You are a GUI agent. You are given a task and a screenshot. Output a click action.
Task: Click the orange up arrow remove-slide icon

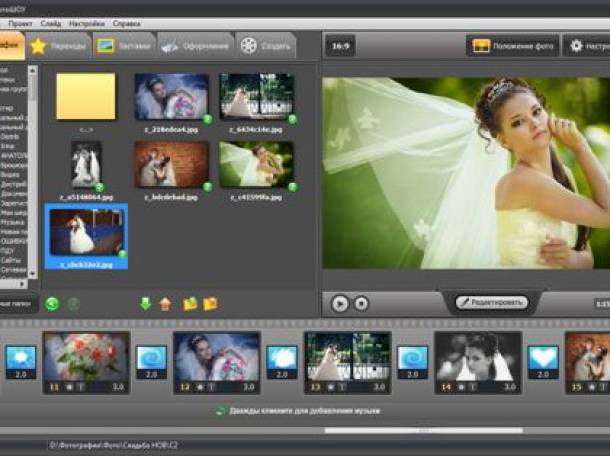coord(165,304)
